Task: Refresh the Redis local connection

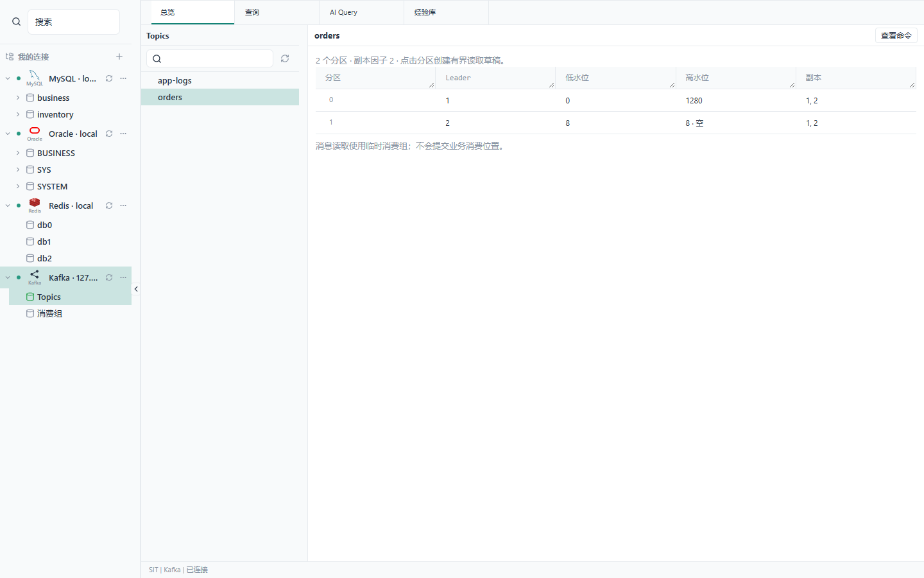Action: click(109, 206)
